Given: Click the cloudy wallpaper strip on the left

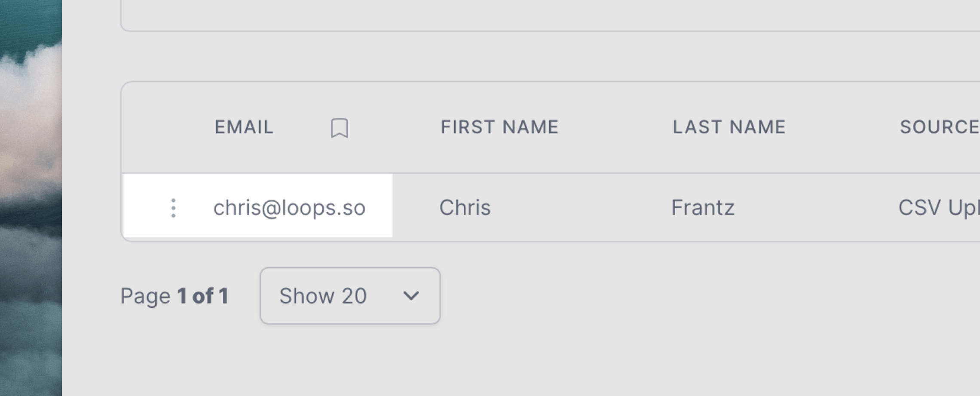Looking at the screenshot, I should click(x=31, y=198).
